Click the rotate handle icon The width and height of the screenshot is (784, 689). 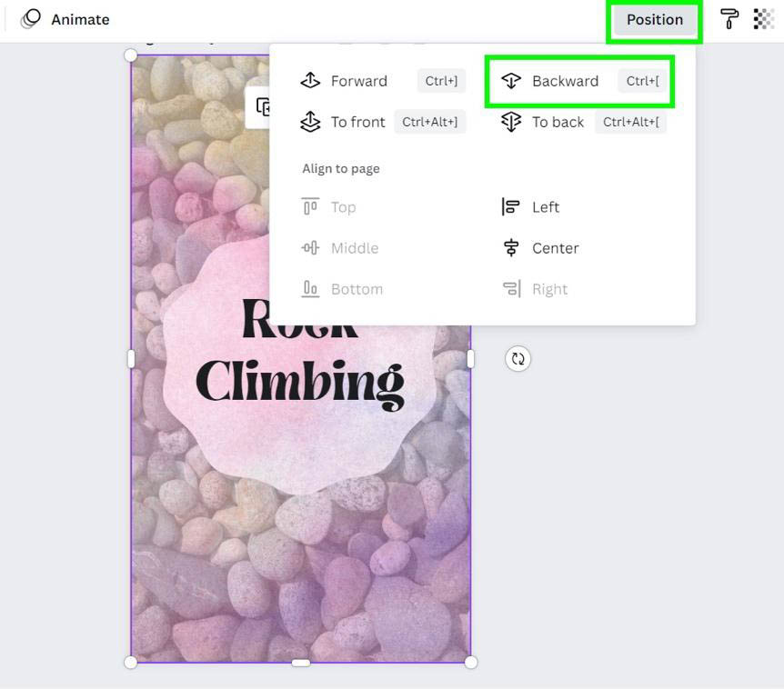(518, 359)
